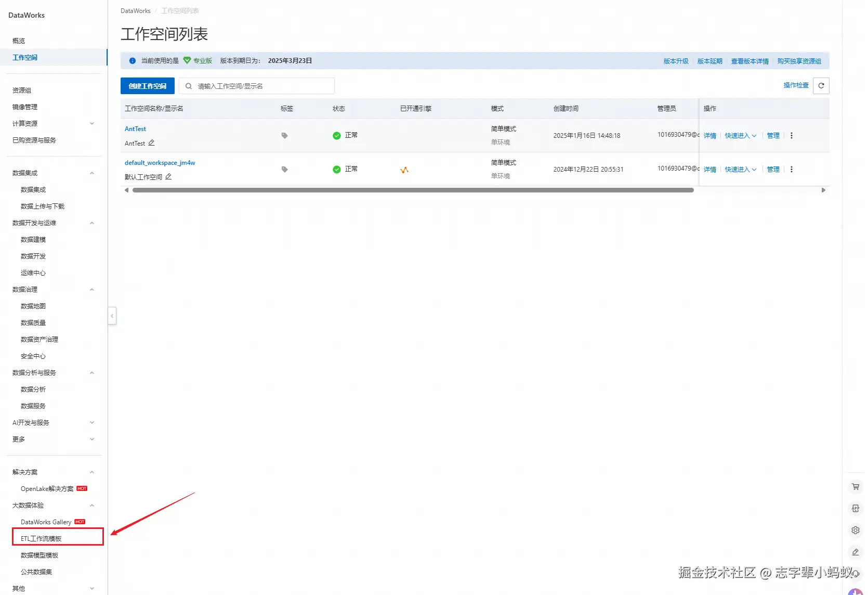Click the 创建工作空间 button

point(148,86)
